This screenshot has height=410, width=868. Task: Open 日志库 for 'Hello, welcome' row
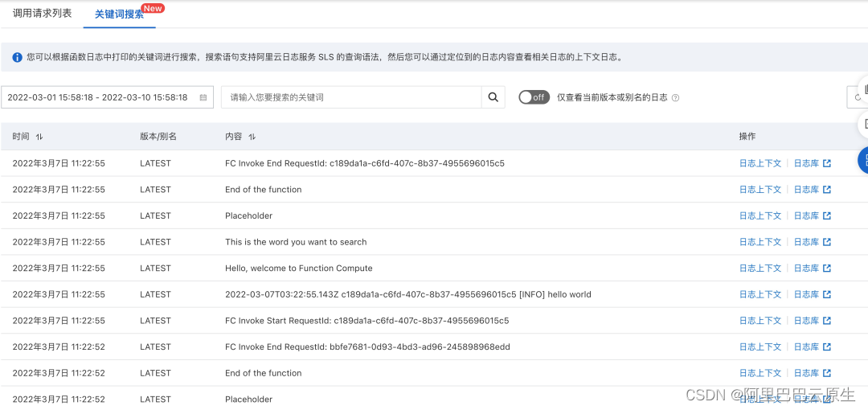(807, 269)
